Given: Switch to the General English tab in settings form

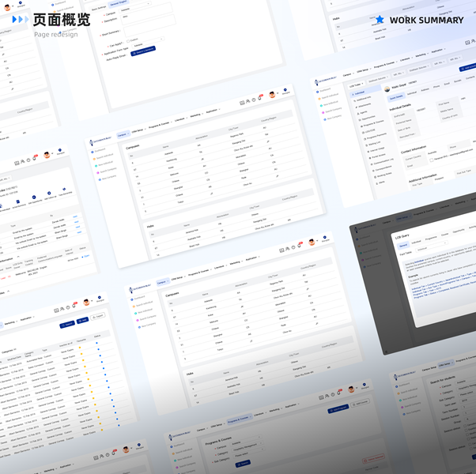Looking at the screenshot, I should tap(118, 3).
